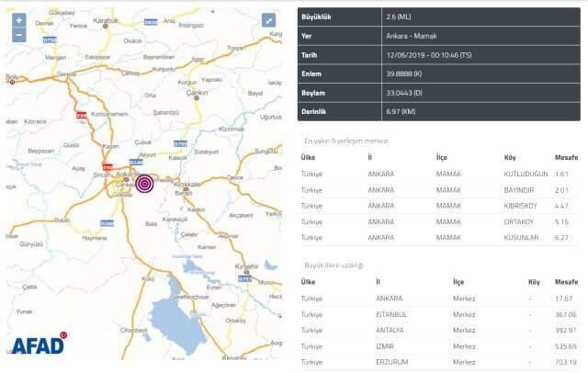The image size is (588, 373).
Task: Select the Büyüklük value 2.6 (ML)
Action: pyautogui.click(x=398, y=17)
